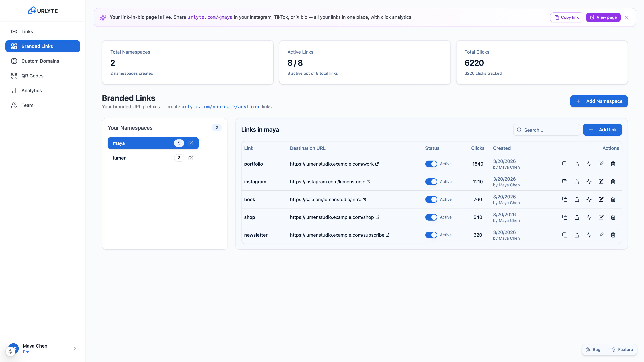This screenshot has width=644, height=362.
Task: View analytics for shop link
Action: click(x=589, y=217)
